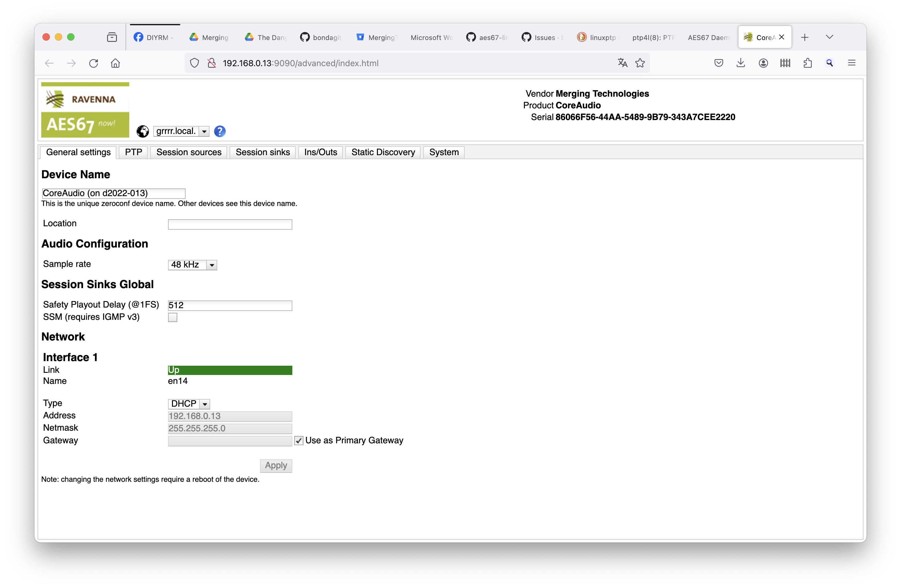The width and height of the screenshot is (901, 588).
Task: Uncheck Use as Primary Gateway
Action: pyautogui.click(x=299, y=440)
